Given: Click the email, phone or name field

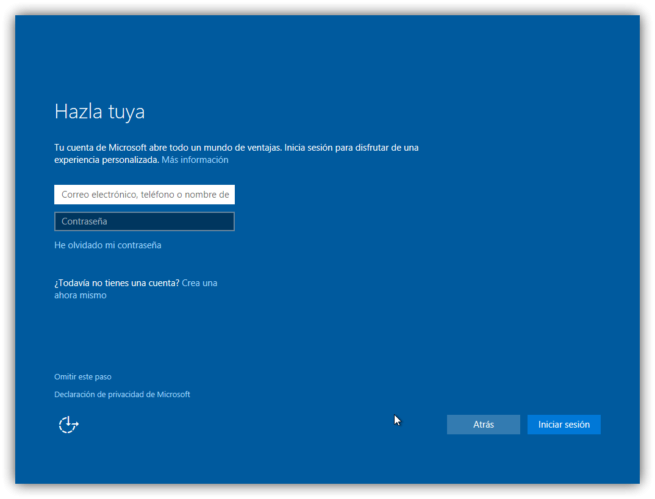Looking at the screenshot, I should pyautogui.click(x=144, y=195).
